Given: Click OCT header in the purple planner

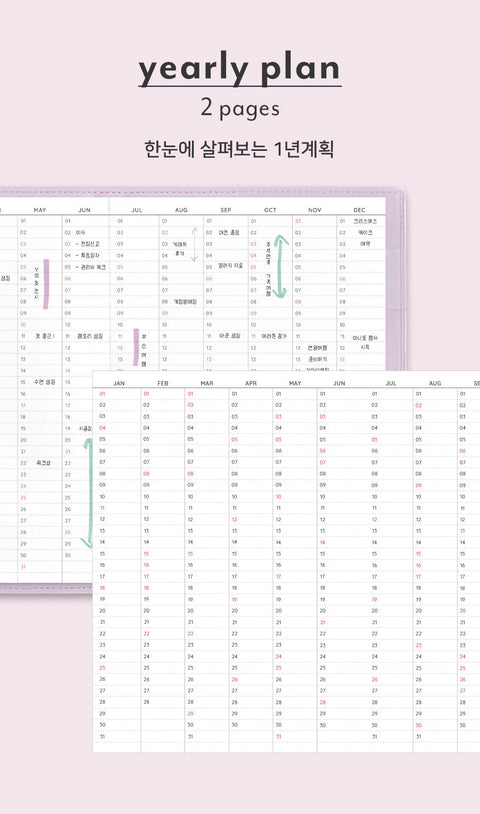Looking at the screenshot, I should point(270,210).
